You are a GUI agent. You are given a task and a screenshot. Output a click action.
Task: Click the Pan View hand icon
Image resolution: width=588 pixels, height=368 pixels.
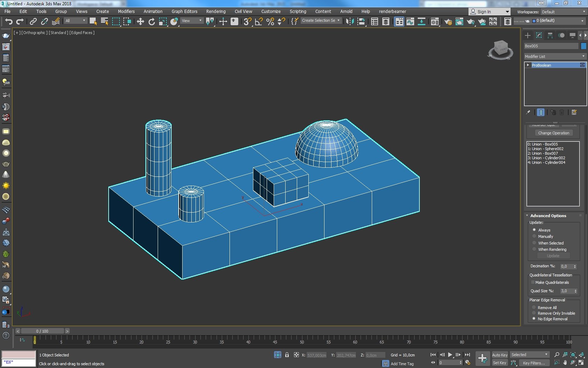(565, 363)
